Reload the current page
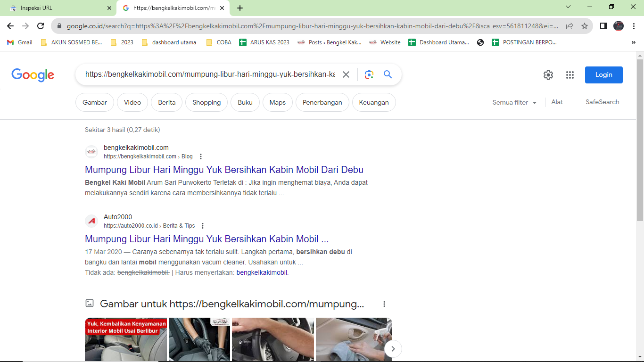The image size is (644, 362). [41, 26]
